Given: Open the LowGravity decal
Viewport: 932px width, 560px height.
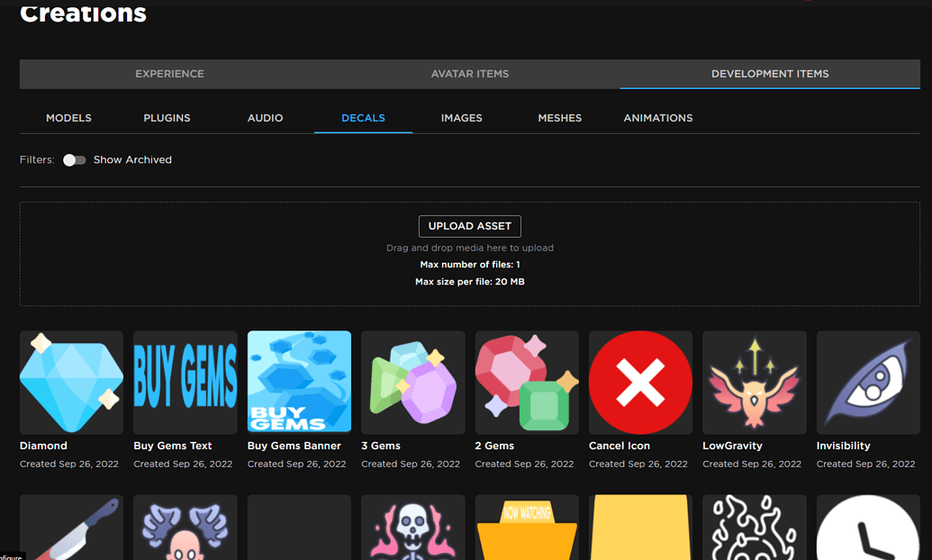Looking at the screenshot, I should 754,382.
